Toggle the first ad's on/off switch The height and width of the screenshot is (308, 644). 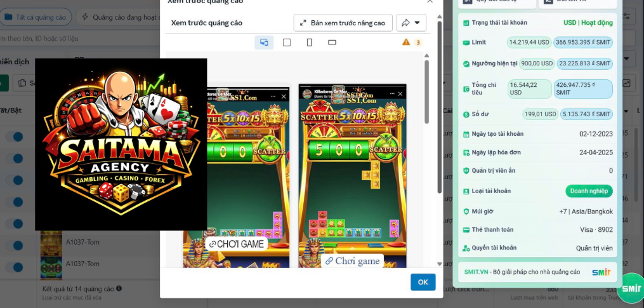coord(15,137)
